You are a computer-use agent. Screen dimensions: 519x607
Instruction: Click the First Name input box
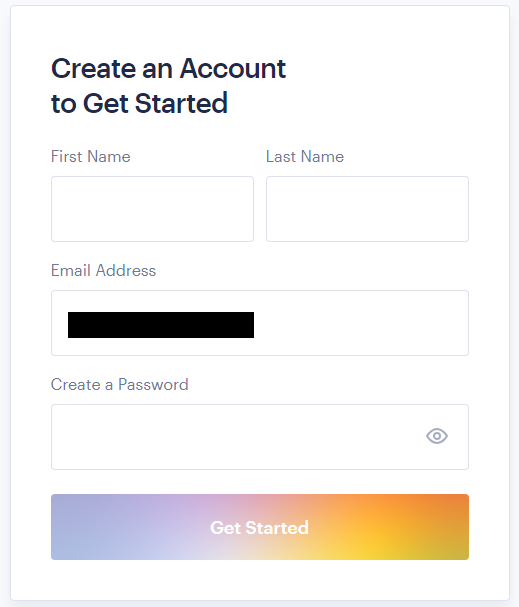152,209
